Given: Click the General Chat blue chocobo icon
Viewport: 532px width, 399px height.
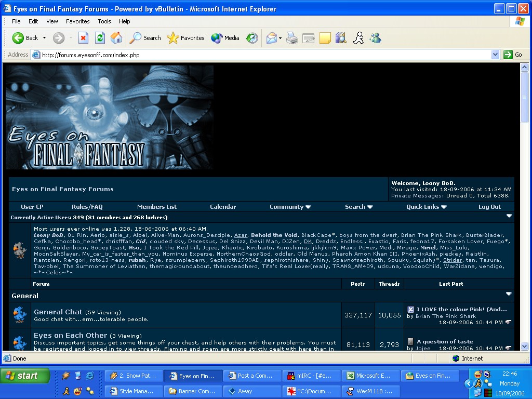Looking at the screenshot, I should coord(20,315).
